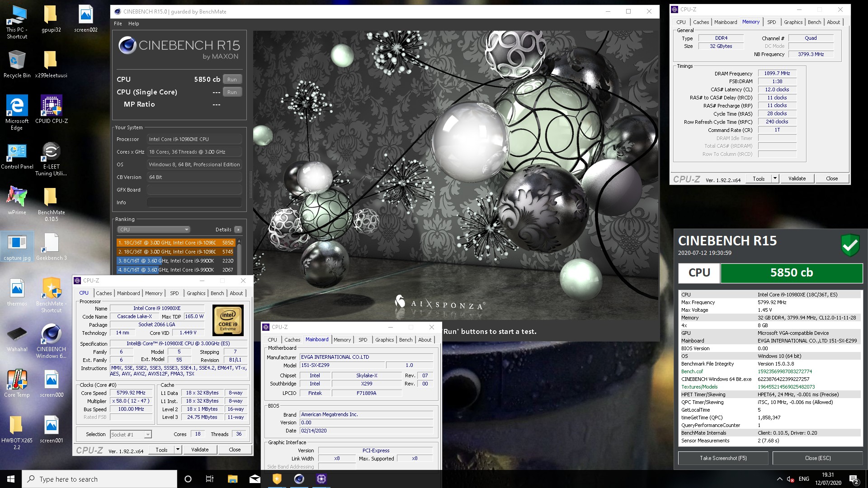The width and height of the screenshot is (868, 488).
Task: Select ranking entry scoring 2220
Action: click(x=175, y=261)
